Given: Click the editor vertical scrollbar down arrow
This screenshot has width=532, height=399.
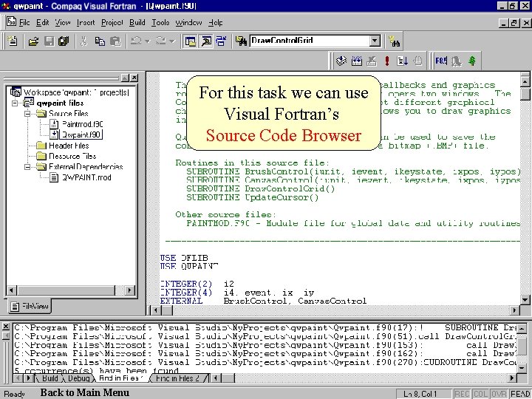Looking at the screenshot, I should pos(525,300).
